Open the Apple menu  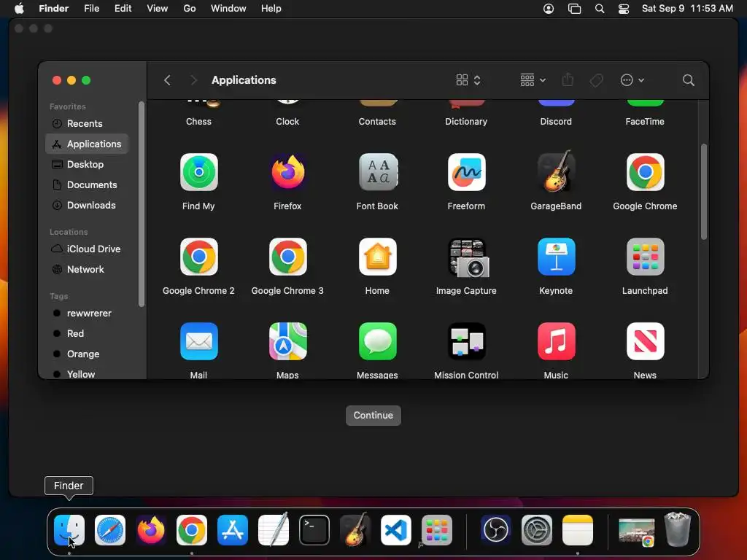[19, 9]
